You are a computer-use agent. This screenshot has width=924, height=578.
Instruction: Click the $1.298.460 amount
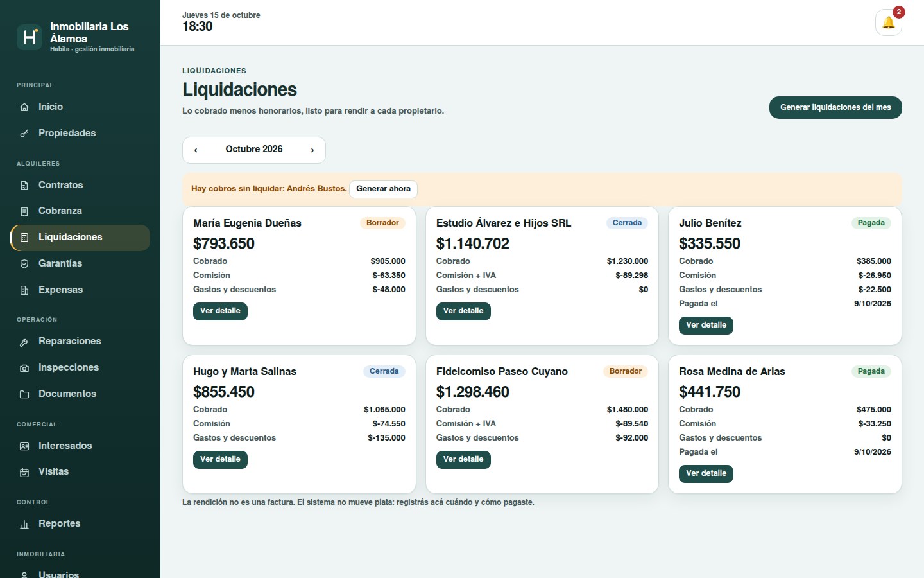473,392
